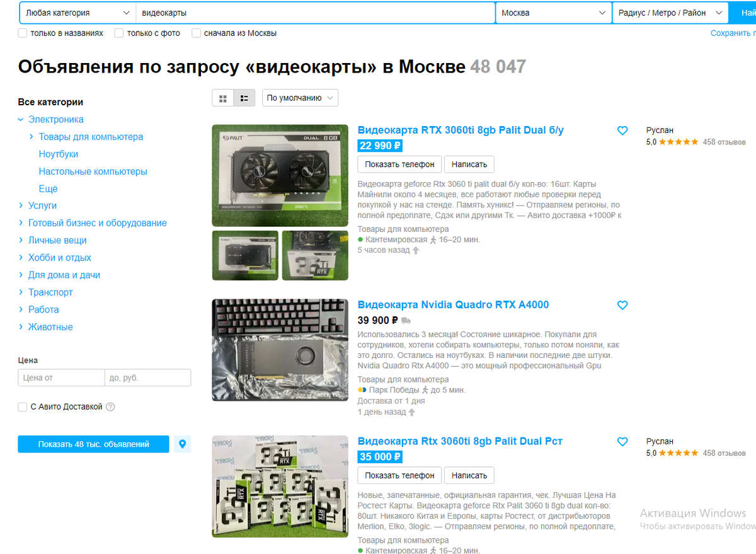This screenshot has height=554, width=756.
Task: Open first seller Руслан's 458 отзывов
Action: tap(724, 142)
